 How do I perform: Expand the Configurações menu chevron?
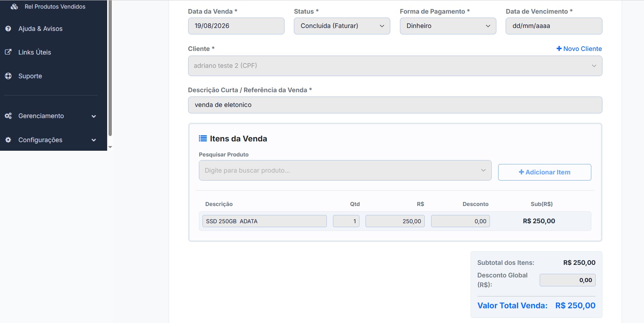(94, 140)
